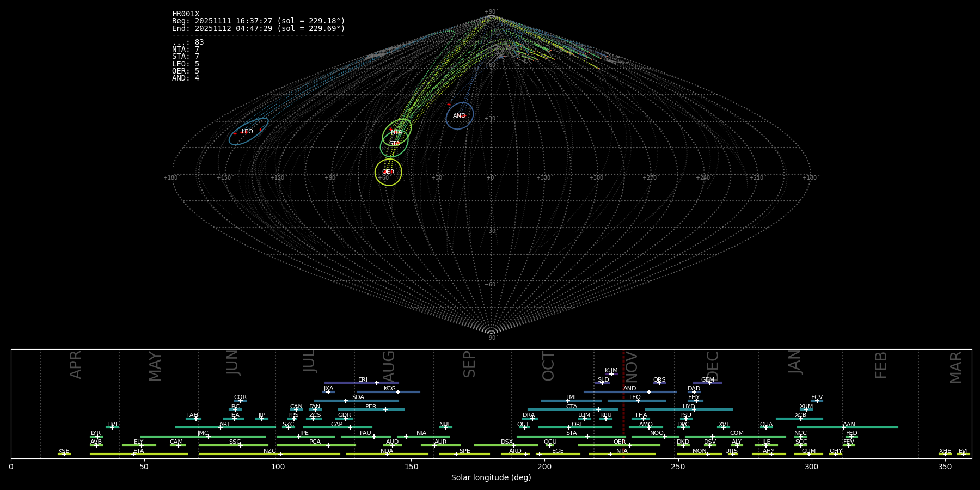Select the QUA shower label in timeline
Screen dimensions: 980x490
[766, 425]
